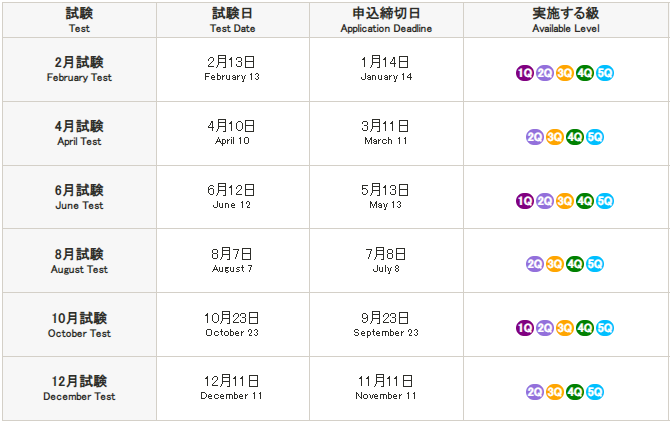The height and width of the screenshot is (422, 670).
Task: Click the Available Level column header
Action: point(565,20)
